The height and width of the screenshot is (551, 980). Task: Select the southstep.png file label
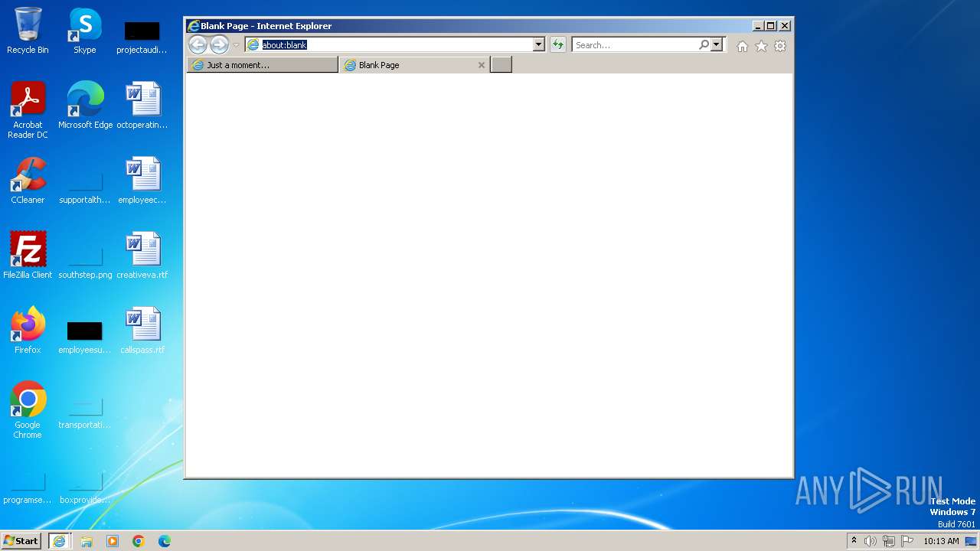pos(85,275)
